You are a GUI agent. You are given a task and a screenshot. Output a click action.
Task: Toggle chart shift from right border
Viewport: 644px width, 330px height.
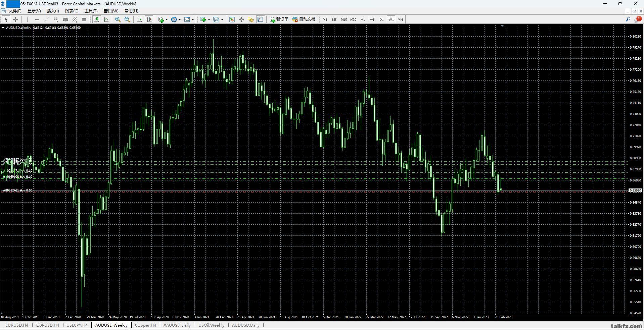(149, 19)
